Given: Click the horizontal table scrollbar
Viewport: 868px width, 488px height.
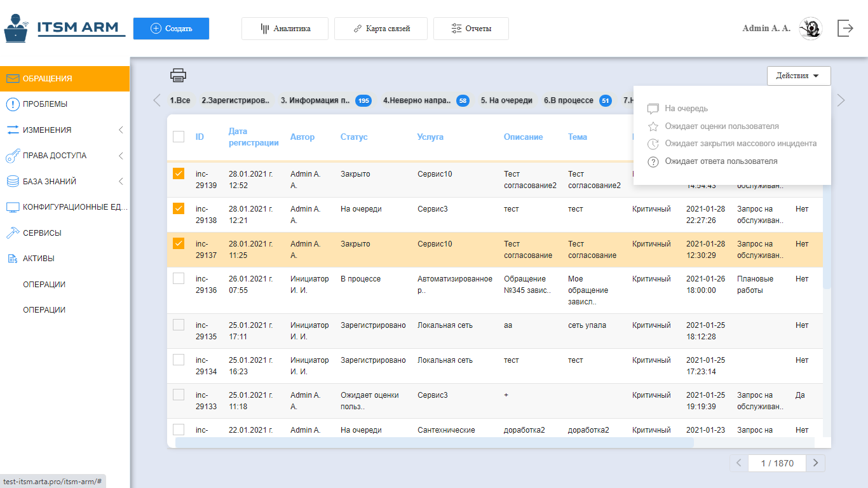Looking at the screenshot, I should (x=435, y=443).
